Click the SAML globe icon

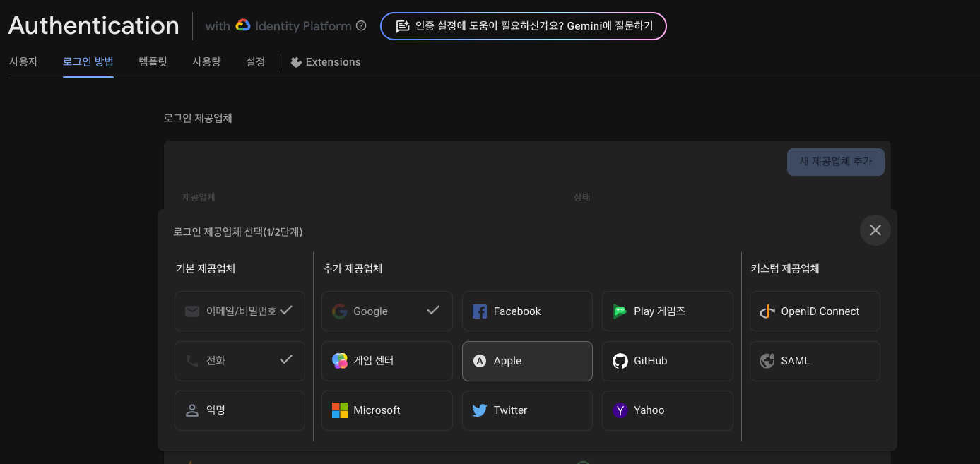point(767,361)
